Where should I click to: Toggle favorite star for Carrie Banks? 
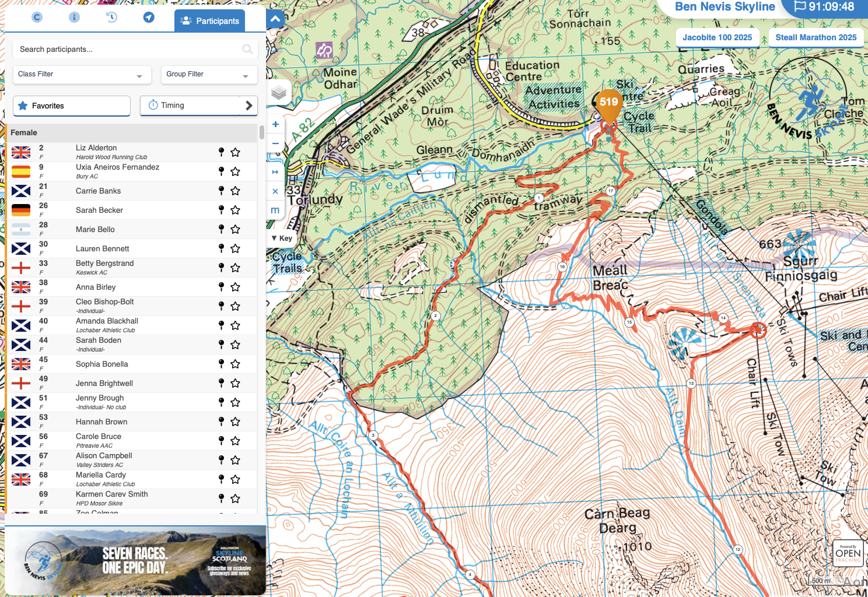point(235,191)
